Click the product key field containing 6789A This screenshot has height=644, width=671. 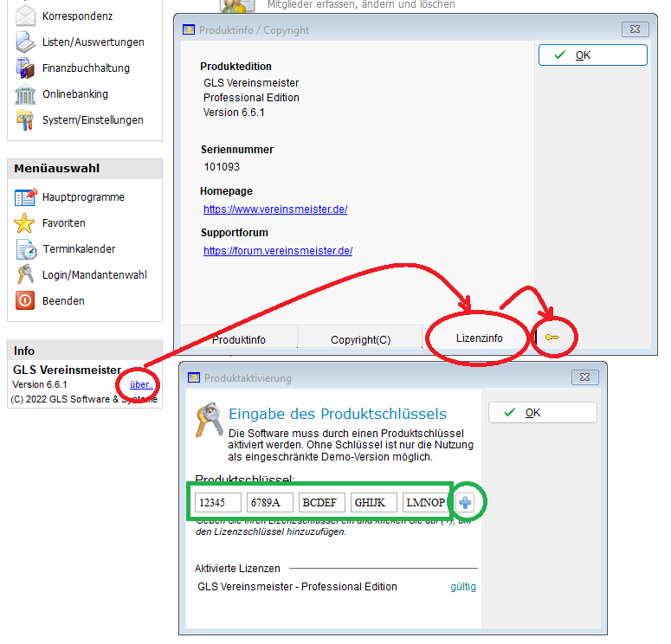coord(269,502)
